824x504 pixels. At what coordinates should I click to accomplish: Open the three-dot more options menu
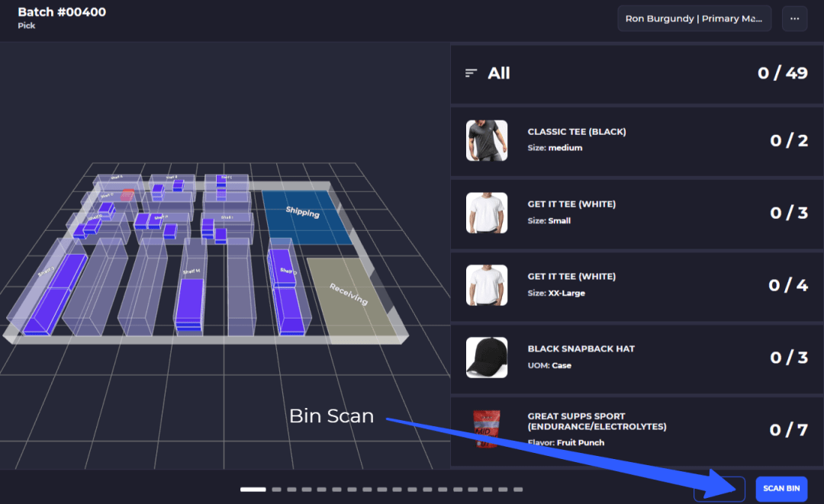pyautogui.click(x=794, y=19)
